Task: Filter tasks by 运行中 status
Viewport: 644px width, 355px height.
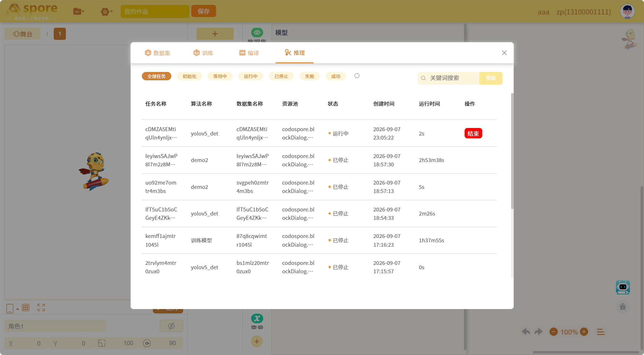Action: (250, 76)
